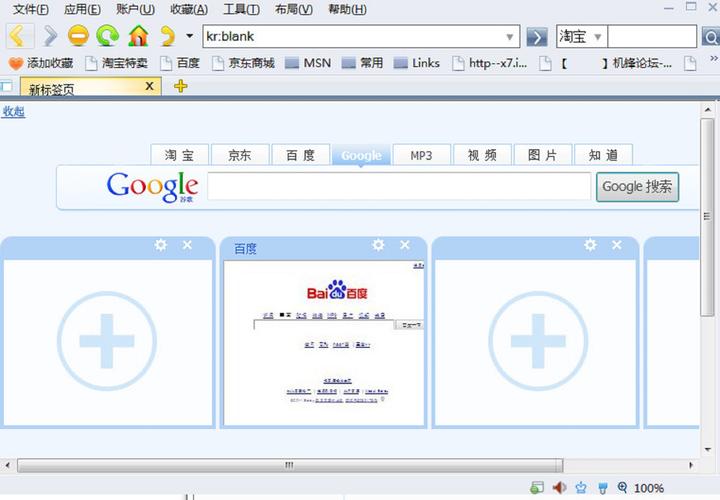Open the 常用 bookmark folder

pos(362,63)
